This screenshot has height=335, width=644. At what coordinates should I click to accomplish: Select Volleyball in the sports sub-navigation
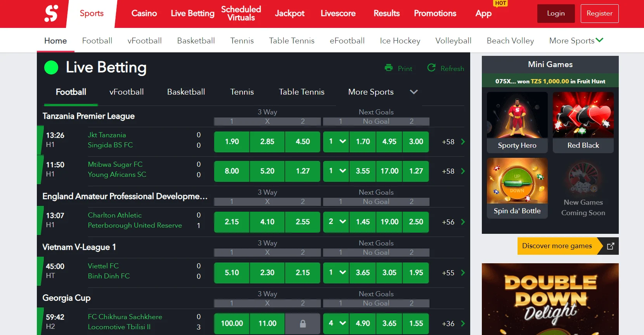454,41
